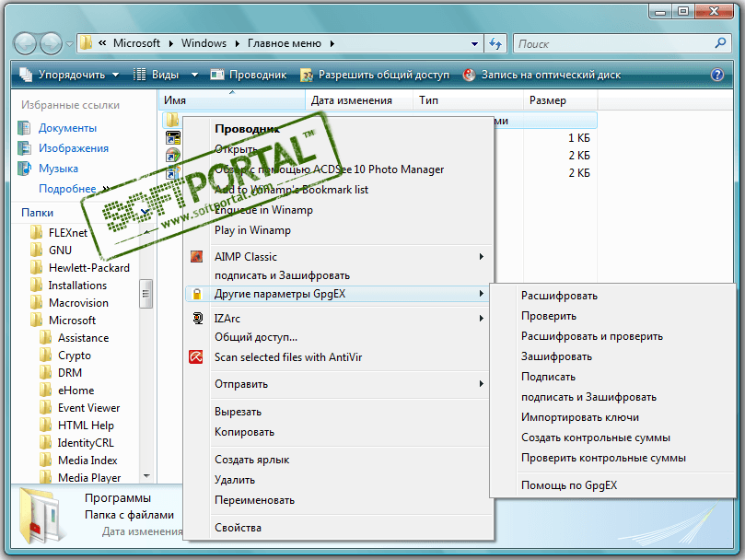Open the Help question mark icon

tap(717, 75)
